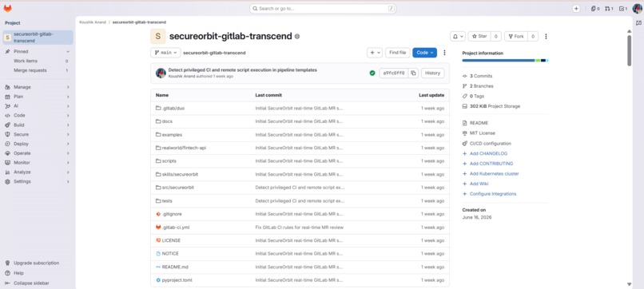Click the README.md markdown file icon
Image resolution: width=644 pixels, height=289 pixels.
tap(158, 267)
